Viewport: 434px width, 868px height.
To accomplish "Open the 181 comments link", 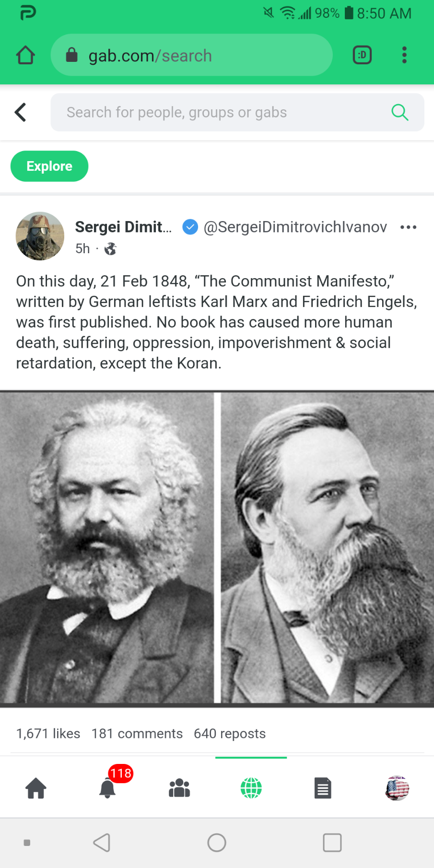I will (137, 734).
